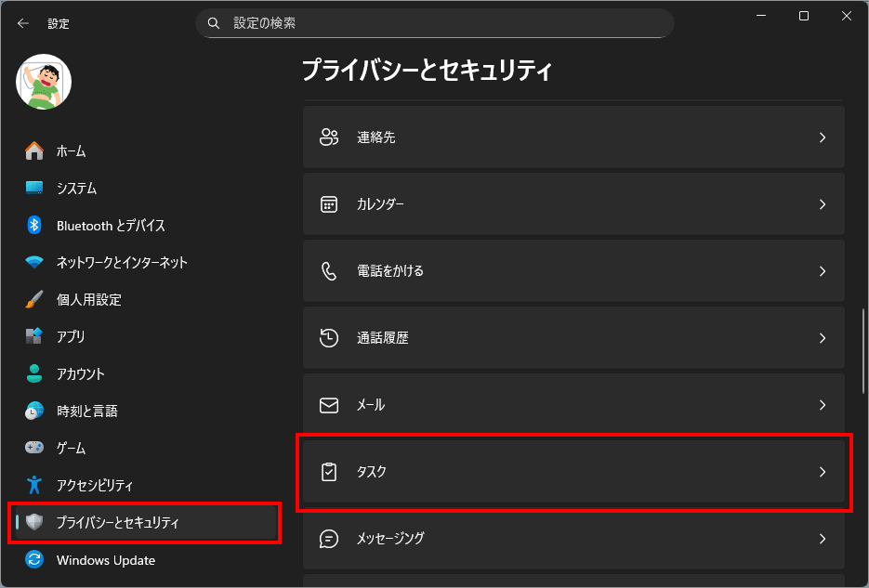
Task: Expand the 通話履歴 row chevron
Action: click(822, 338)
